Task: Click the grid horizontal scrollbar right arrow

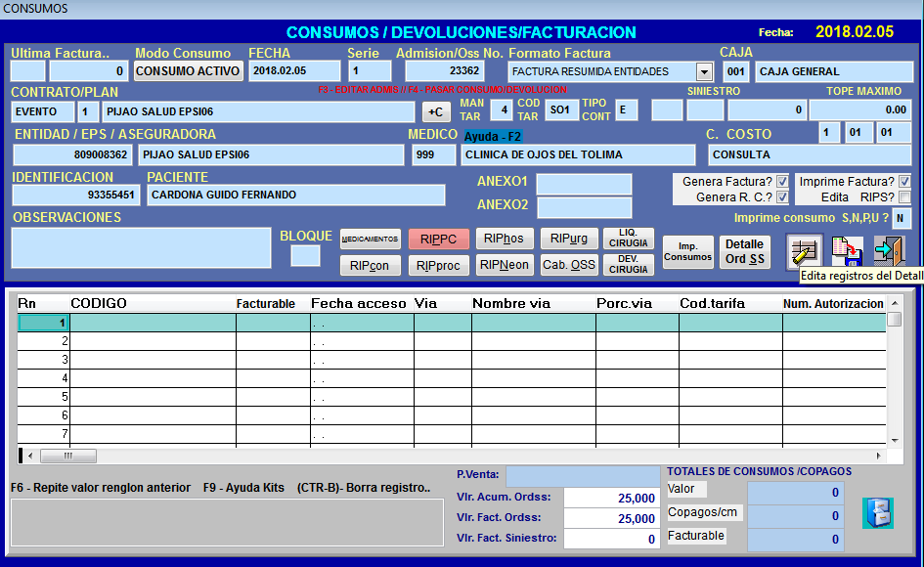Action: click(x=879, y=456)
